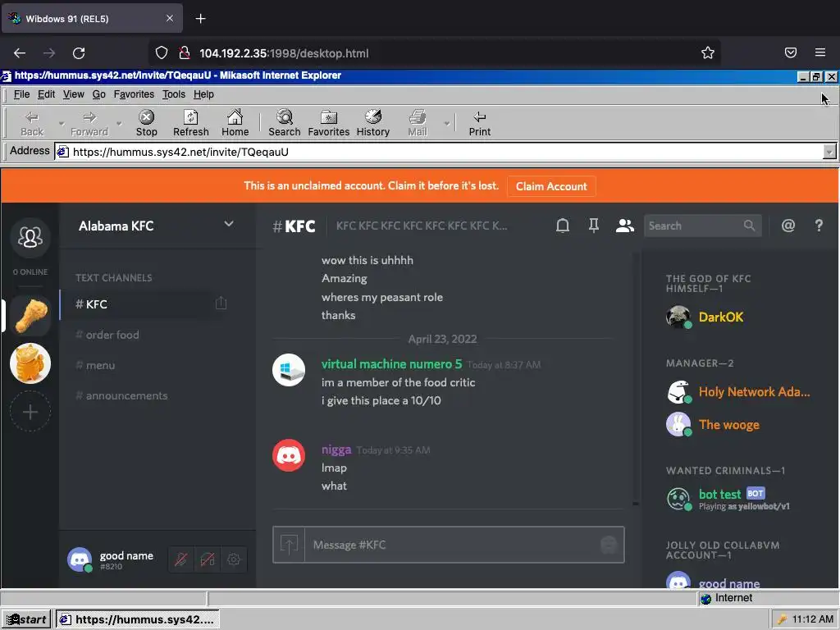The height and width of the screenshot is (630, 840).
Task: Click the system tray key icon
Action: tap(782, 619)
